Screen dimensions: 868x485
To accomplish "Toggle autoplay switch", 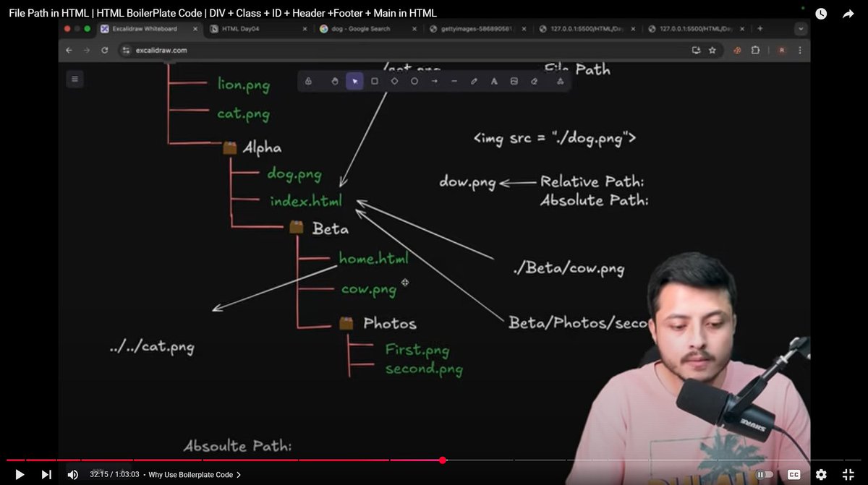I will pos(764,474).
